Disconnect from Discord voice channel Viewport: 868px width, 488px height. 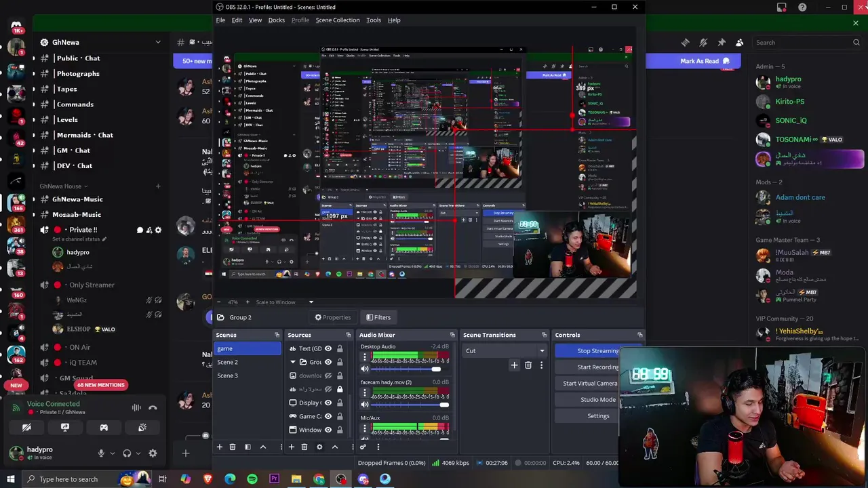tap(153, 407)
